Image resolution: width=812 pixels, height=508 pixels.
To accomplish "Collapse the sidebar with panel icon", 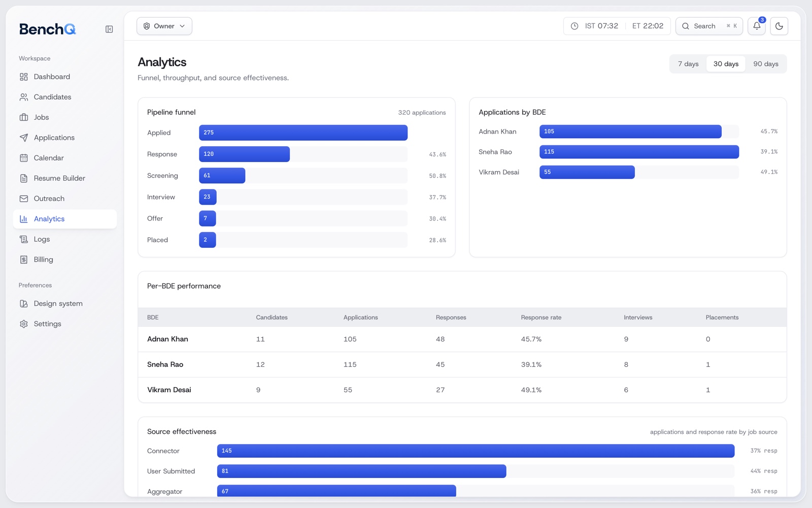I will click(x=109, y=29).
